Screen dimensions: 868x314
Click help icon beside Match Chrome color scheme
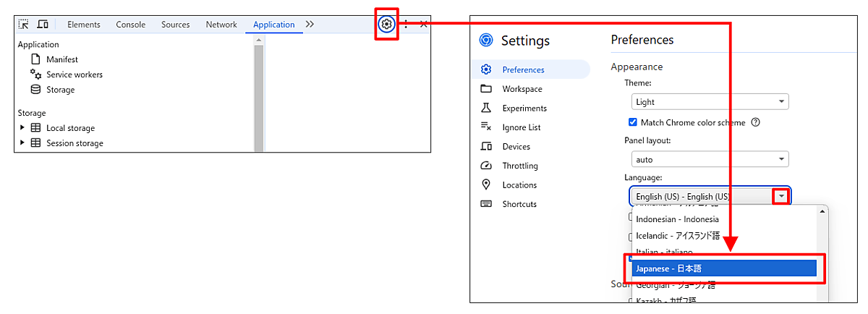[x=755, y=122]
